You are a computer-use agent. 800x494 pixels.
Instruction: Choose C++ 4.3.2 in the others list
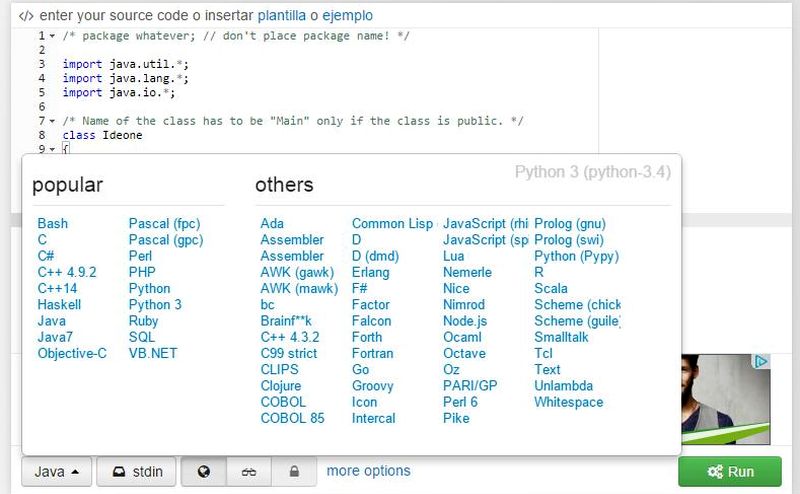290,337
